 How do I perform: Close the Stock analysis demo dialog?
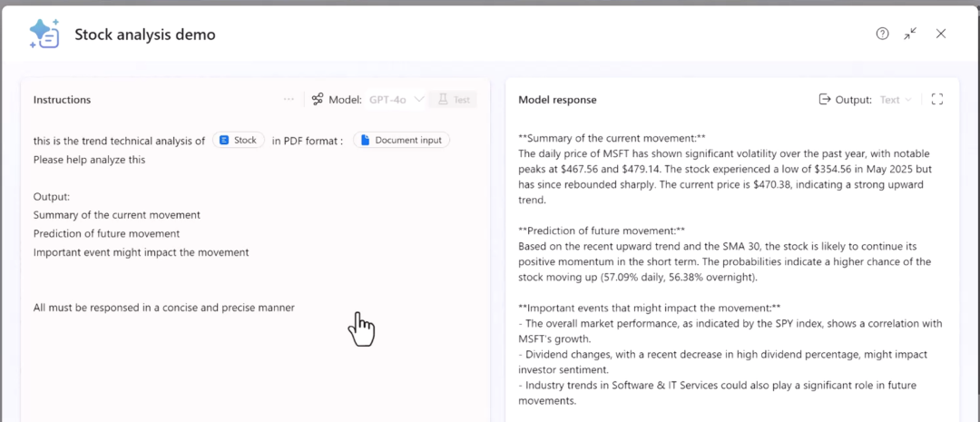[x=941, y=34]
